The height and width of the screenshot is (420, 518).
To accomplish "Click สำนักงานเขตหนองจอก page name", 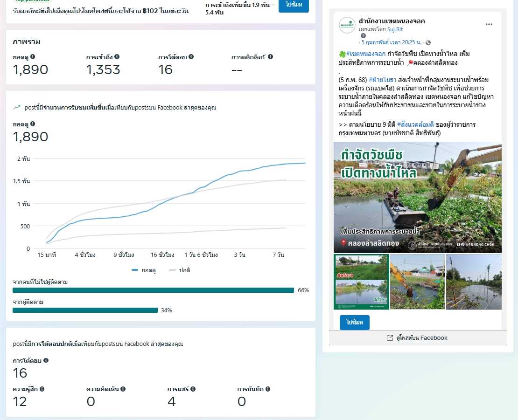I will pos(392,21).
